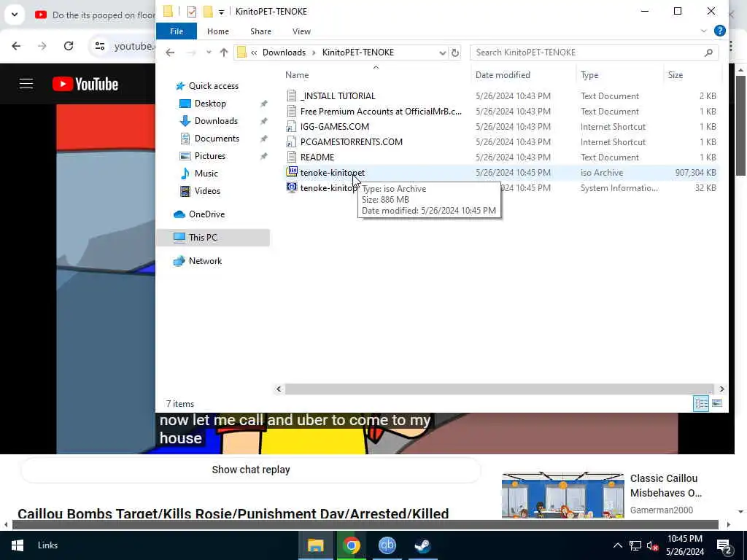Refresh the KinitoPET-TENOKE folder

[x=455, y=52]
